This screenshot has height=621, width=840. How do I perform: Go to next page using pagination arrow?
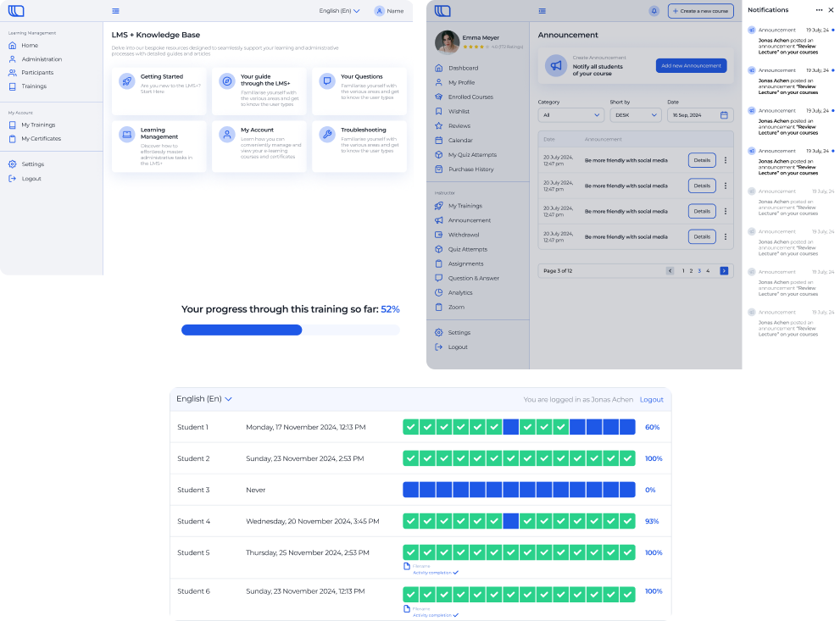(724, 270)
